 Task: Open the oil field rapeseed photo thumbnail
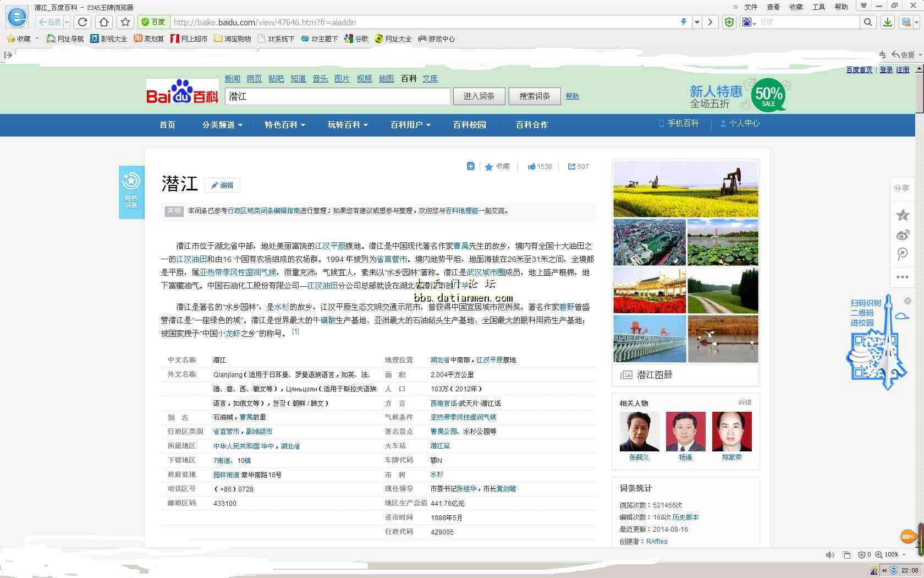pos(685,189)
